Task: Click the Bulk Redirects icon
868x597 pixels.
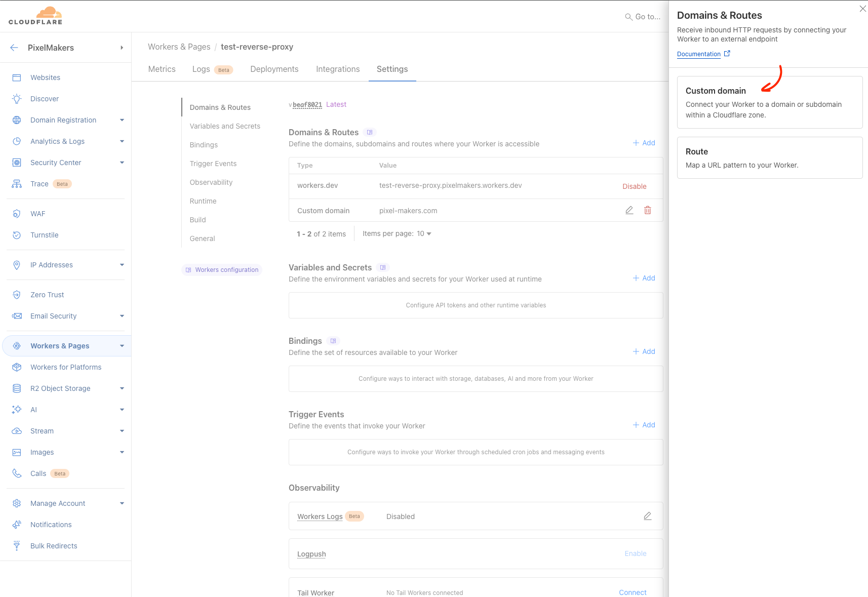Action: click(x=17, y=546)
